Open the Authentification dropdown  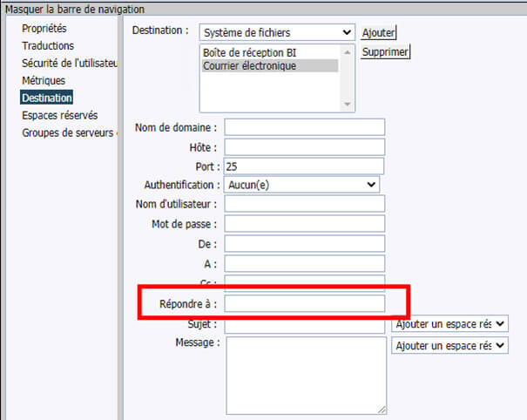point(301,185)
